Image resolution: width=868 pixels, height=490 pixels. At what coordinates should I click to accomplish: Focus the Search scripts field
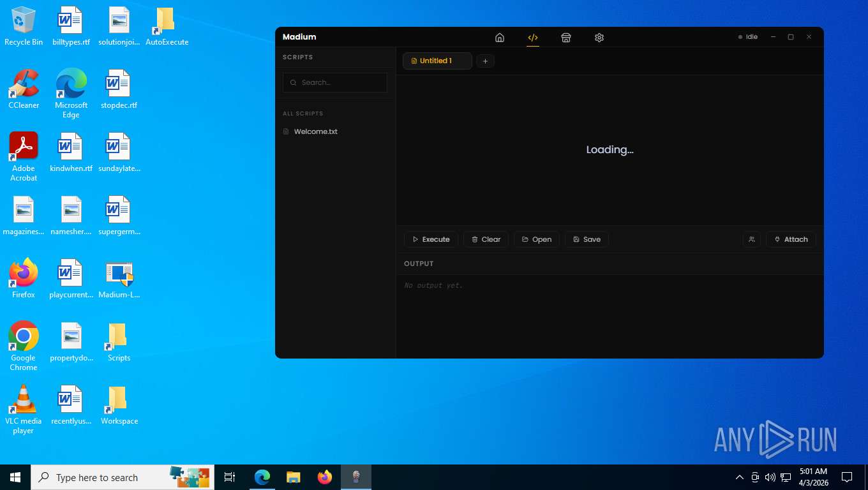(x=335, y=82)
